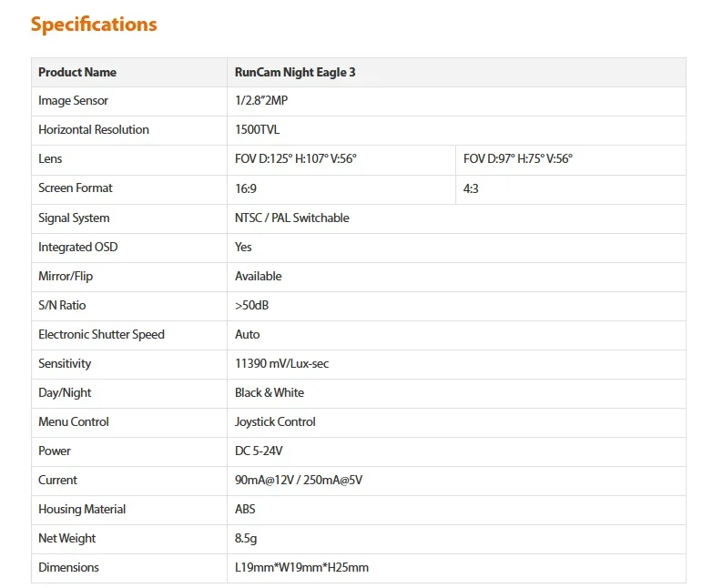Click the L19mm*W19mm*H25mm dimensions value
Viewport: 723px width, 588px height.
[301, 567]
